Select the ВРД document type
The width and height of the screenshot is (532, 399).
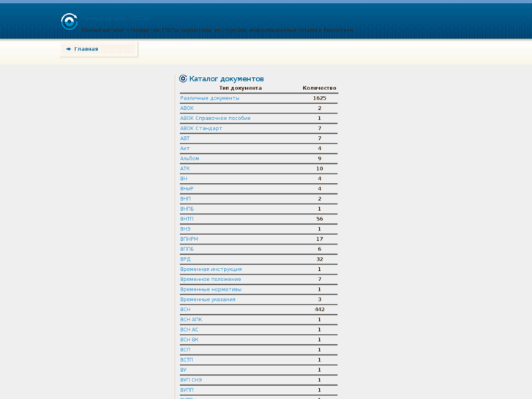(x=185, y=259)
